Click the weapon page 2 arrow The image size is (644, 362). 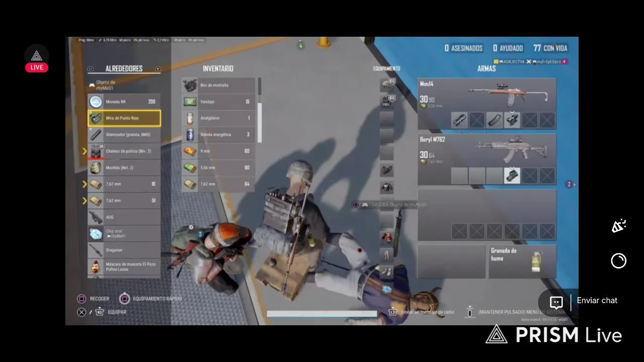(570, 185)
